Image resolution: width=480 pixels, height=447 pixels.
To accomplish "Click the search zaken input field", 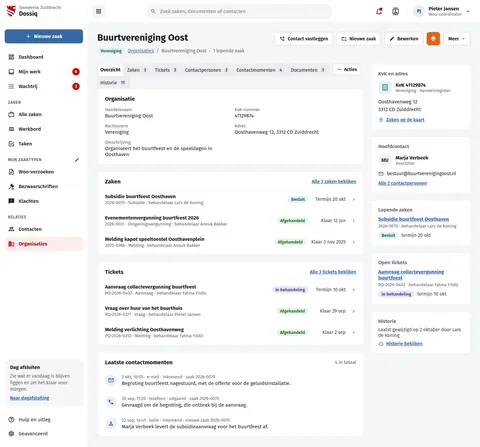I will 239,11.
